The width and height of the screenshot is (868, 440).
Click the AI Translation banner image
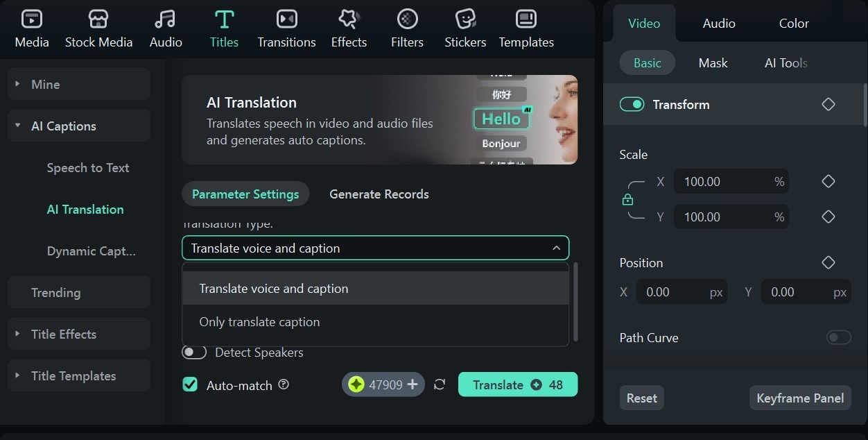[x=379, y=119]
